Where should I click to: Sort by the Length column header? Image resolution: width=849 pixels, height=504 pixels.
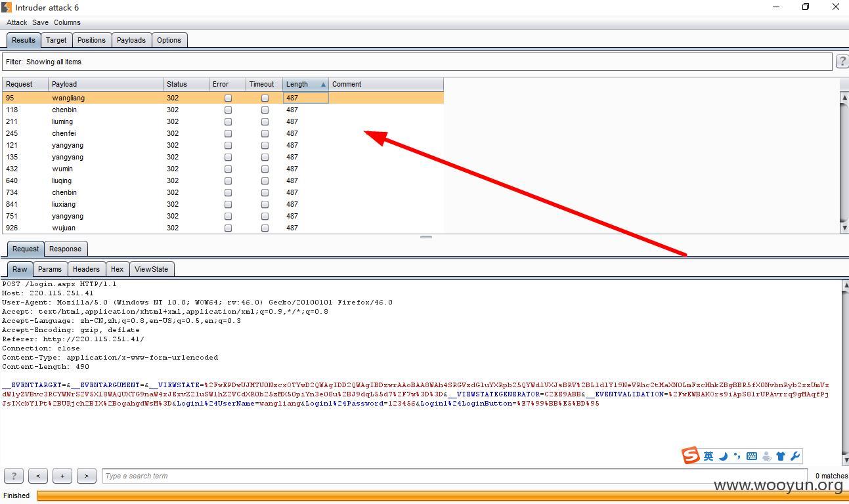tap(305, 84)
